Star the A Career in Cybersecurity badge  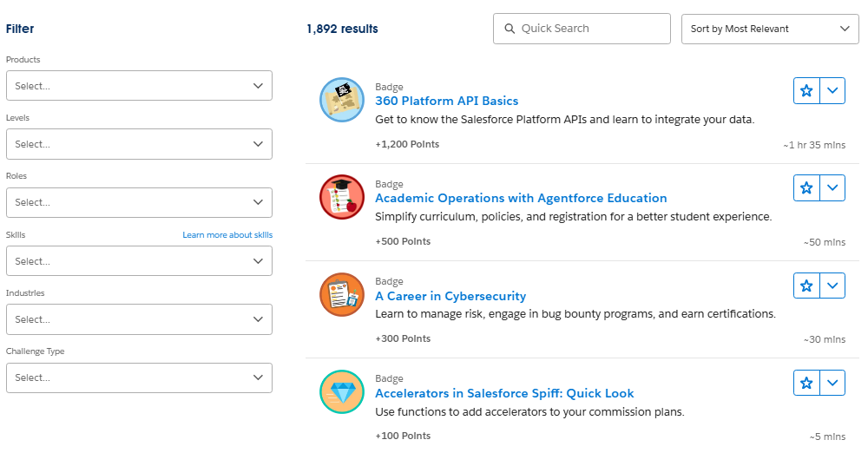(806, 286)
